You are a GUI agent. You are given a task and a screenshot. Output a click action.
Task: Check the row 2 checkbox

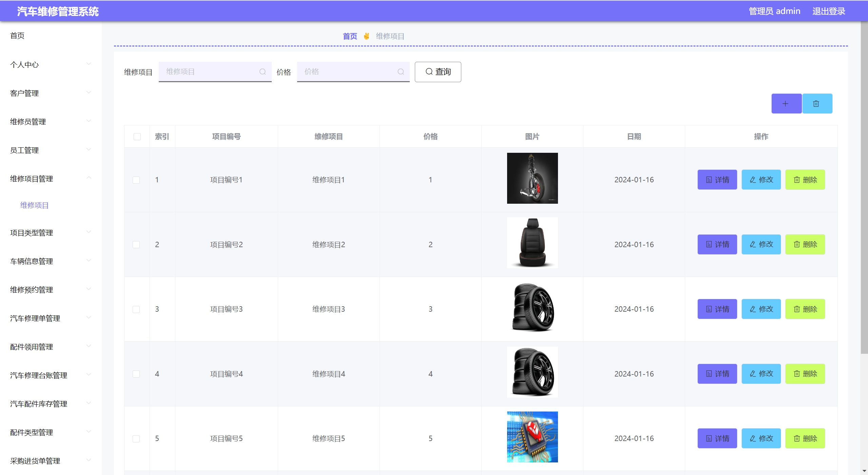pos(136,244)
